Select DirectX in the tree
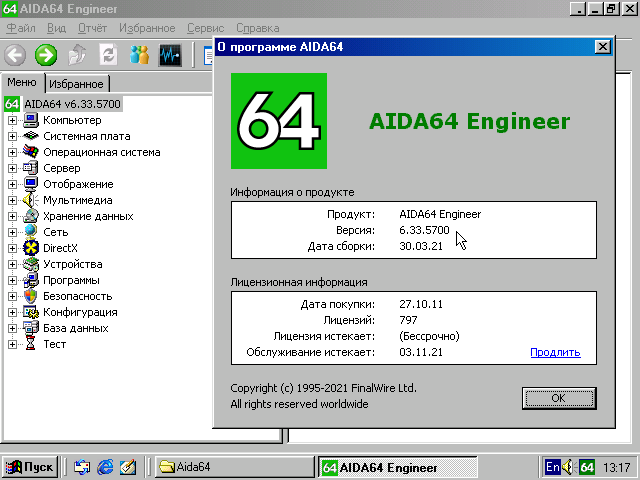The height and width of the screenshot is (480, 640). [59, 248]
